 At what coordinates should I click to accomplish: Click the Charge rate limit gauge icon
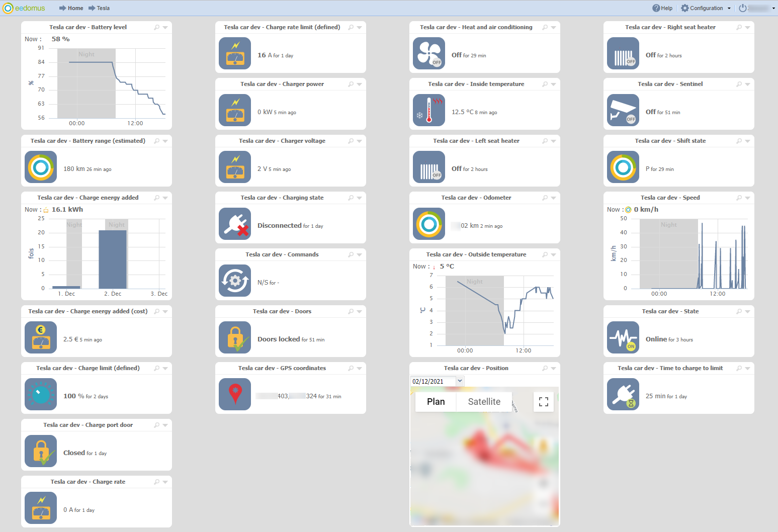coord(235,53)
